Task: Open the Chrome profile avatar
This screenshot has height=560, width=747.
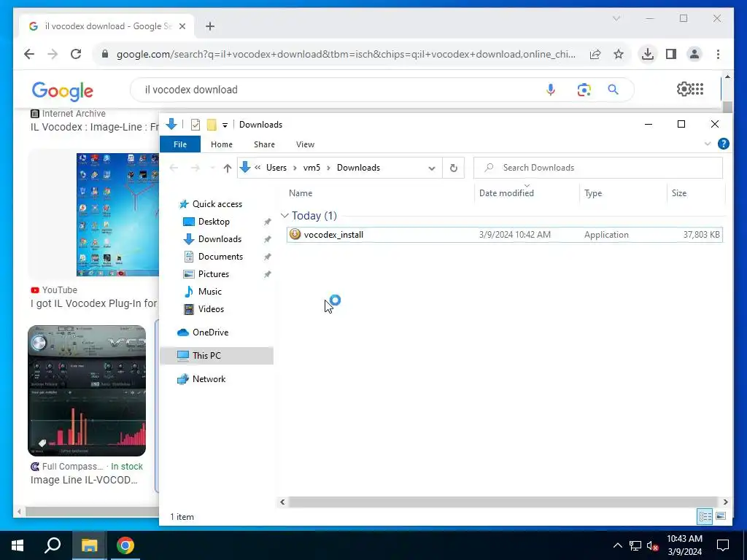Action: (694, 54)
